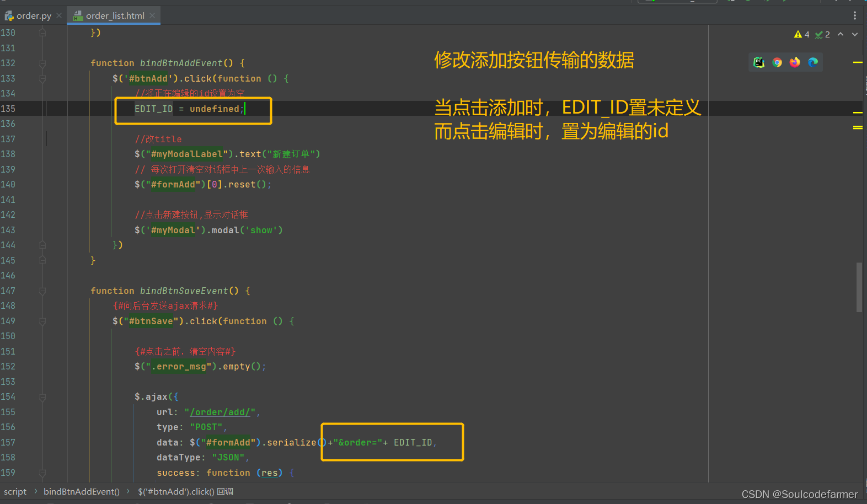The height and width of the screenshot is (504, 867).
Task: Collapse fold marker at line 130
Action: coord(42,33)
